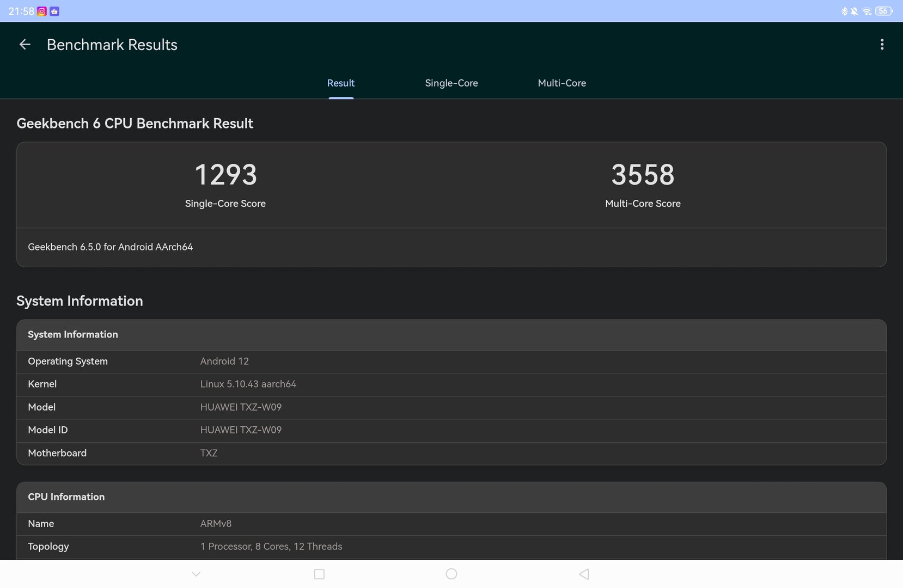Tap the Motherboard row label
Viewport: 903px width, 588px height.
(x=57, y=453)
